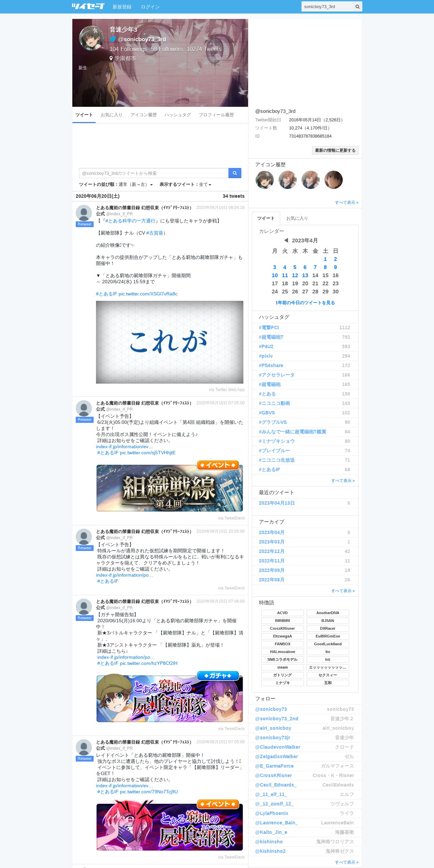Click the magnifier icon in header search
This screenshot has height=868, width=434.
(x=357, y=6)
